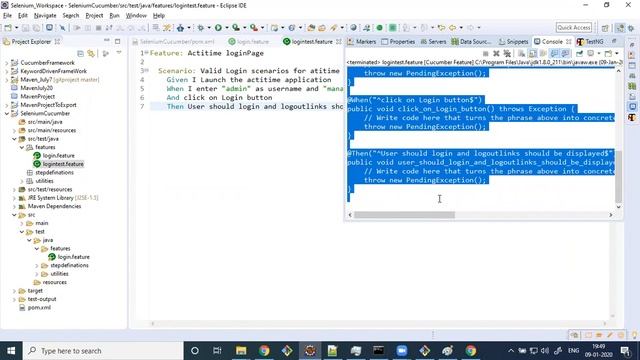Select MavenProject in Project Explorer
This screenshot has width=640, height=360.
pos(33,96)
